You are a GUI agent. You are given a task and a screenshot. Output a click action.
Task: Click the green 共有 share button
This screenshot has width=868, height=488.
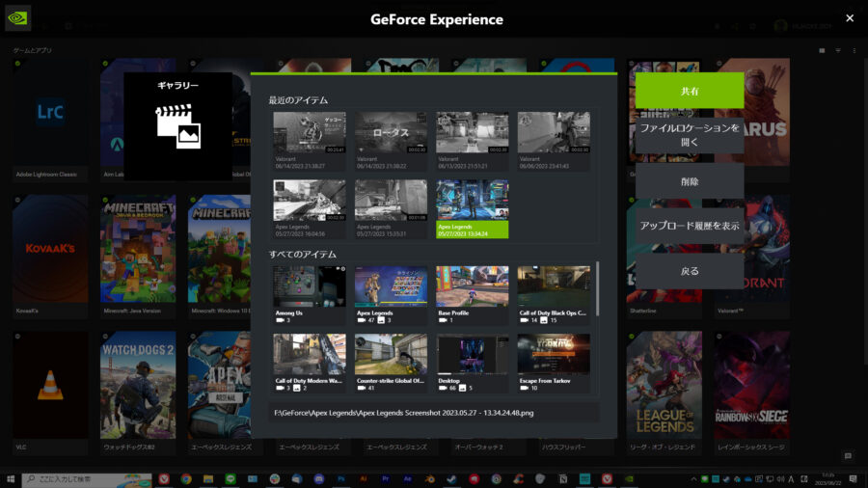[690, 91]
